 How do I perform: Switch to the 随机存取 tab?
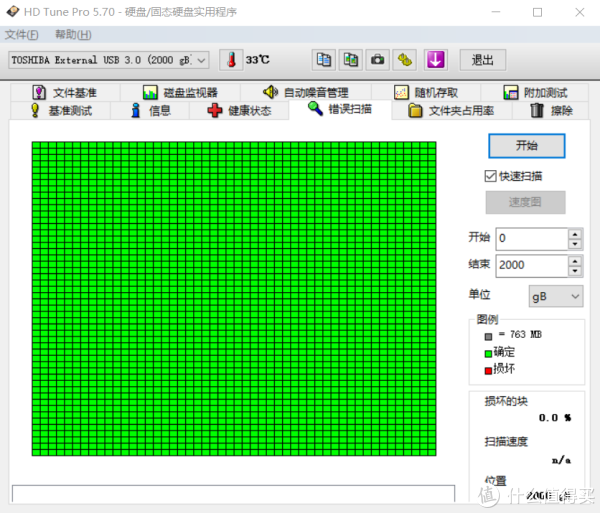pyautogui.click(x=426, y=92)
